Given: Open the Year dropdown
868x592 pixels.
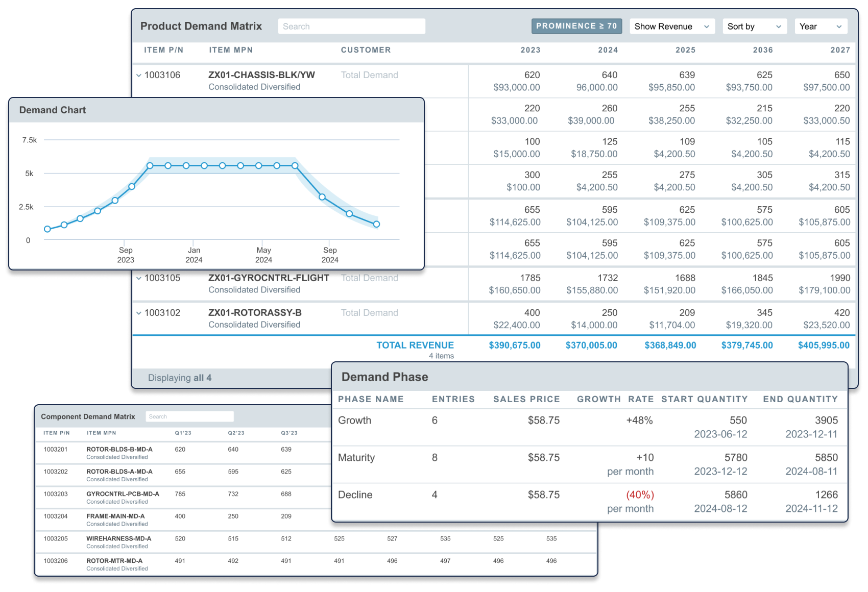Looking at the screenshot, I should pos(821,27).
